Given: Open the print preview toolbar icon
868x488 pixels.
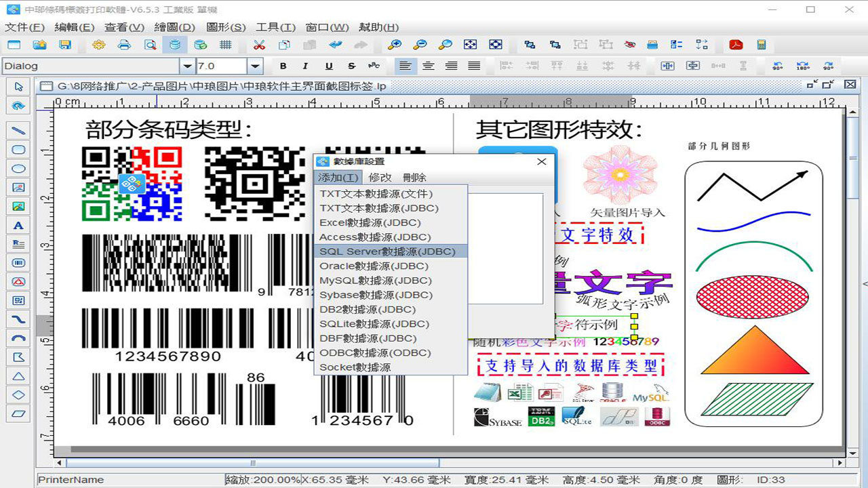Looking at the screenshot, I should (149, 45).
